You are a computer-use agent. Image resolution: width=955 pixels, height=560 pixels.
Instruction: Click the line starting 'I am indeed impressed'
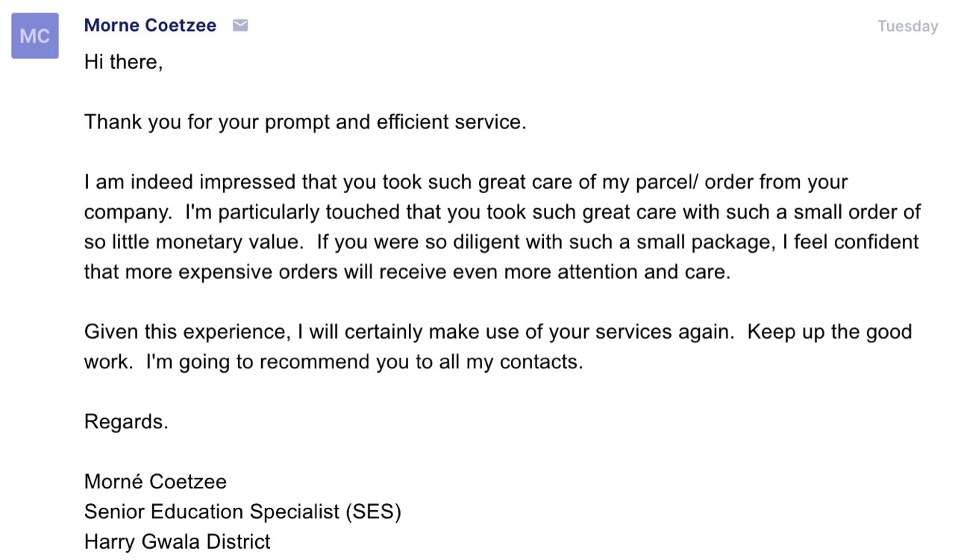[466, 182]
